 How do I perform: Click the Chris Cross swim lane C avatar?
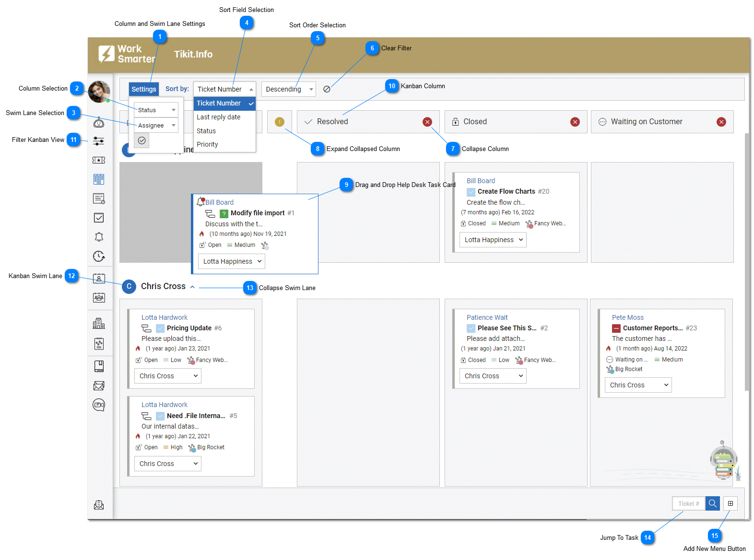click(x=129, y=287)
